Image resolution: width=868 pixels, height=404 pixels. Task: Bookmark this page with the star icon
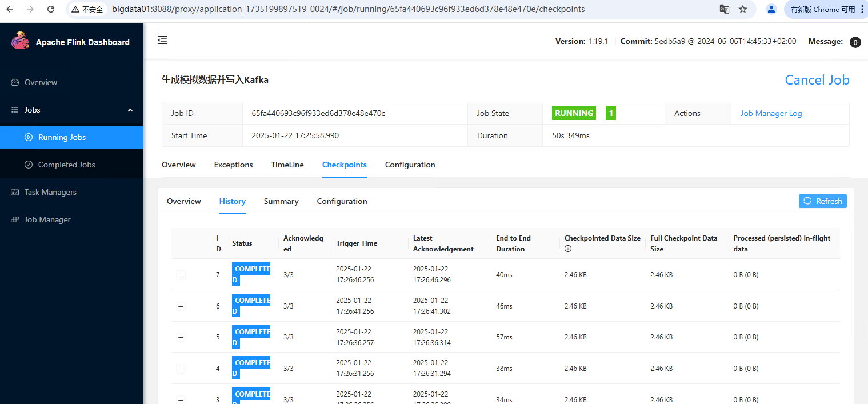743,9
